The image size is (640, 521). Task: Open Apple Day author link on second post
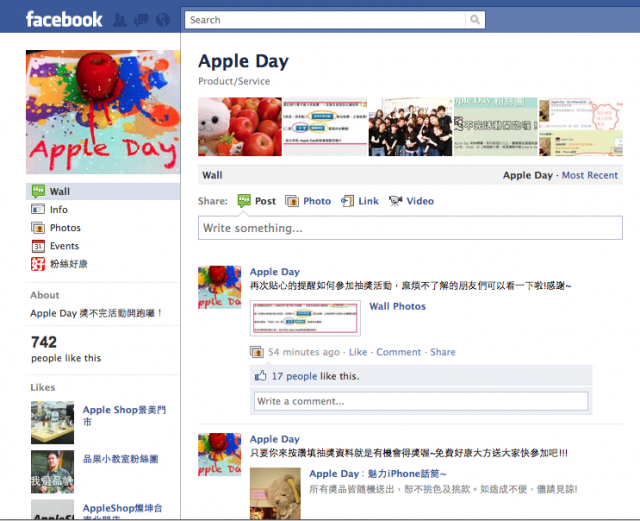pos(275,439)
